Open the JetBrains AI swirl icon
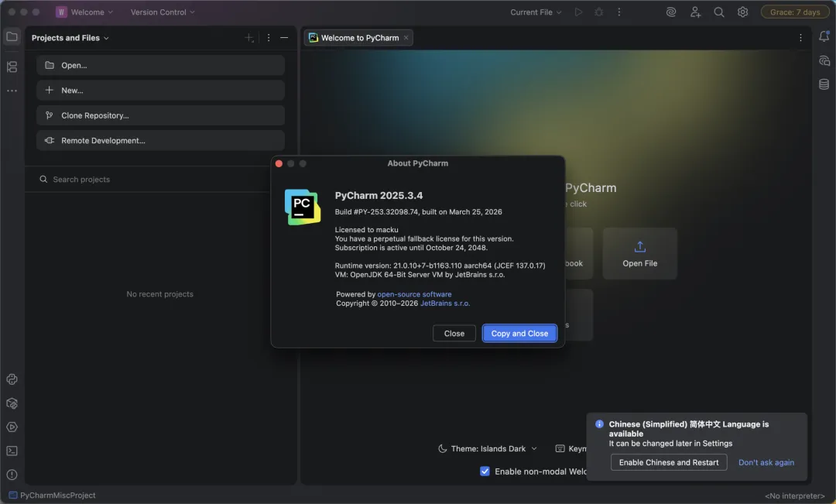Screen dimensions: 836x504 point(671,12)
